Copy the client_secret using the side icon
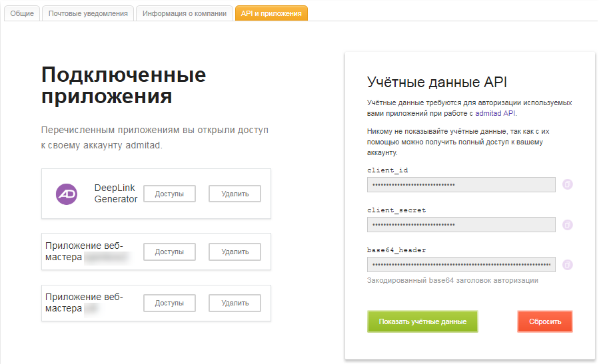Viewport: 599px width, 364px height. [x=568, y=225]
